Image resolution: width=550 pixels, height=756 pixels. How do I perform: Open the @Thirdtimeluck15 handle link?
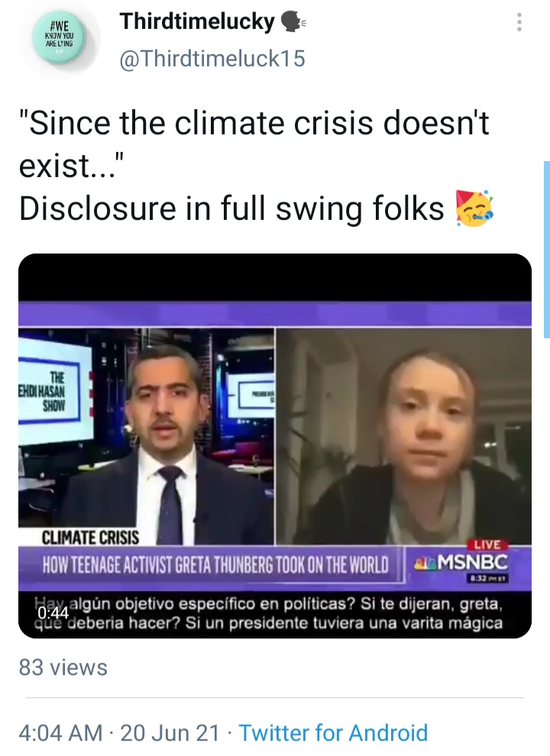pos(212,59)
